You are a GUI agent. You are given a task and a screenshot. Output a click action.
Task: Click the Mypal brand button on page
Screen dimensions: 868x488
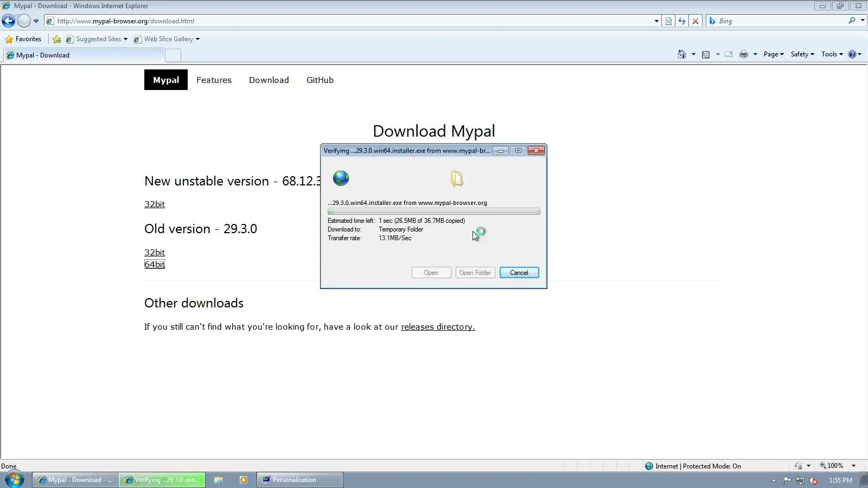point(166,80)
